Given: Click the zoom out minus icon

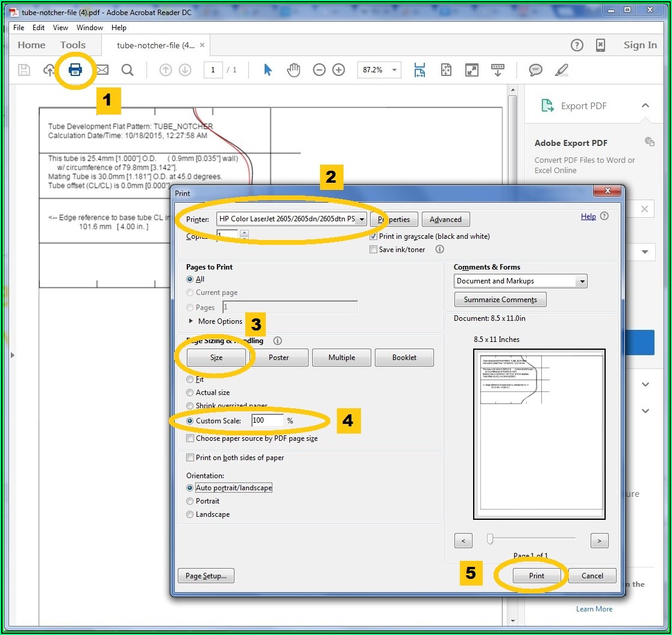Looking at the screenshot, I should 319,70.
